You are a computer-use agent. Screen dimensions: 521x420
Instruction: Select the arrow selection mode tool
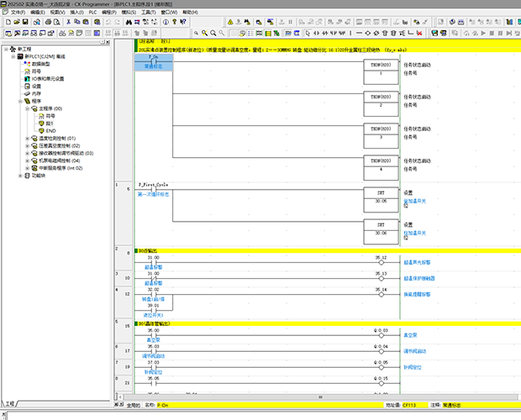pyautogui.click(x=308, y=33)
